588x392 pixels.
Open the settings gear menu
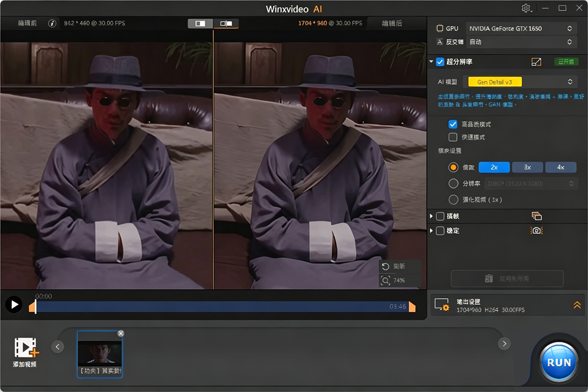click(527, 8)
